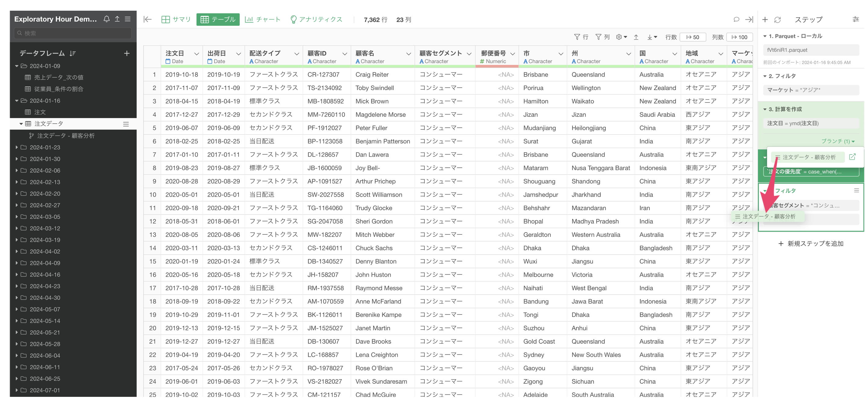The height and width of the screenshot is (406, 868).
Task: Add new data frame plus icon
Action: coord(127,53)
